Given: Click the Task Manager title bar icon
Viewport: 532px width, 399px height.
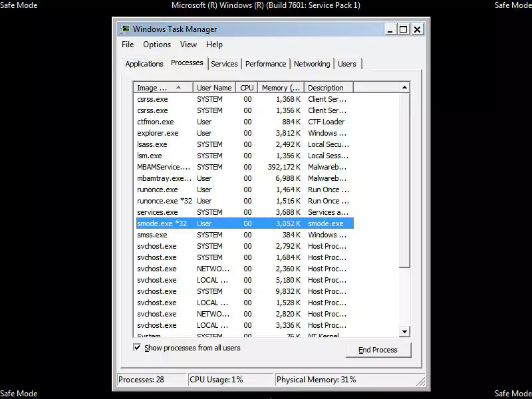Looking at the screenshot, I should tap(125, 29).
